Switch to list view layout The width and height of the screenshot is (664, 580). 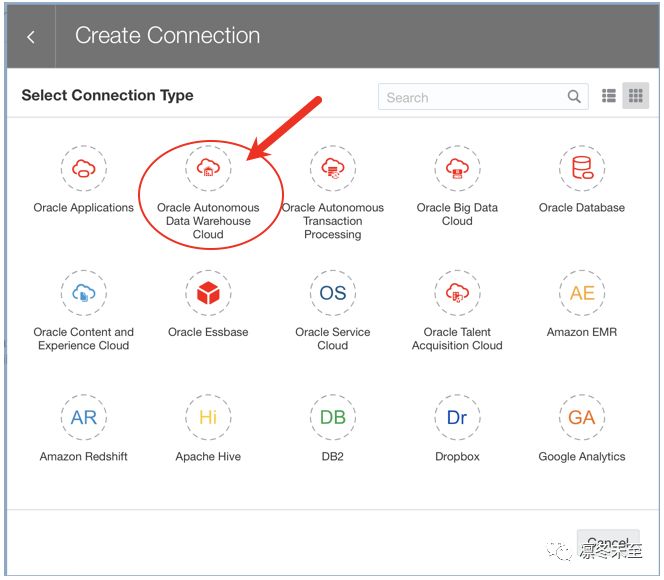[609, 96]
